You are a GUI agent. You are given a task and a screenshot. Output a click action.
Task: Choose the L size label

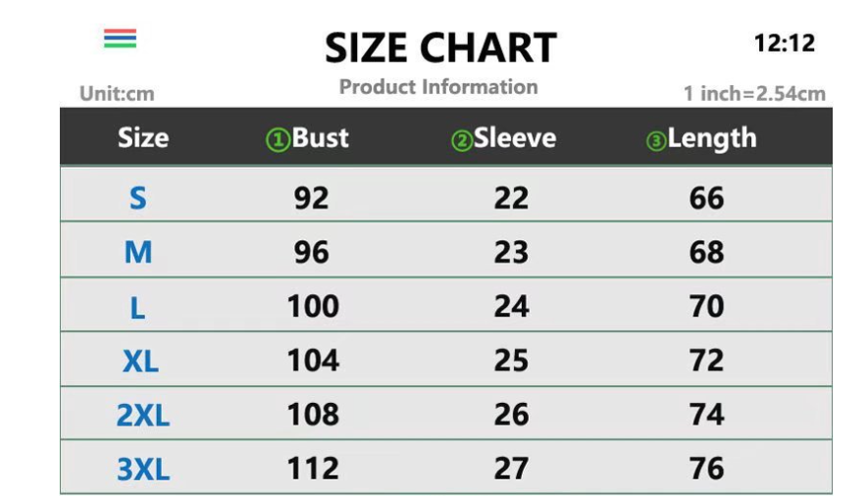click(x=138, y=308)
